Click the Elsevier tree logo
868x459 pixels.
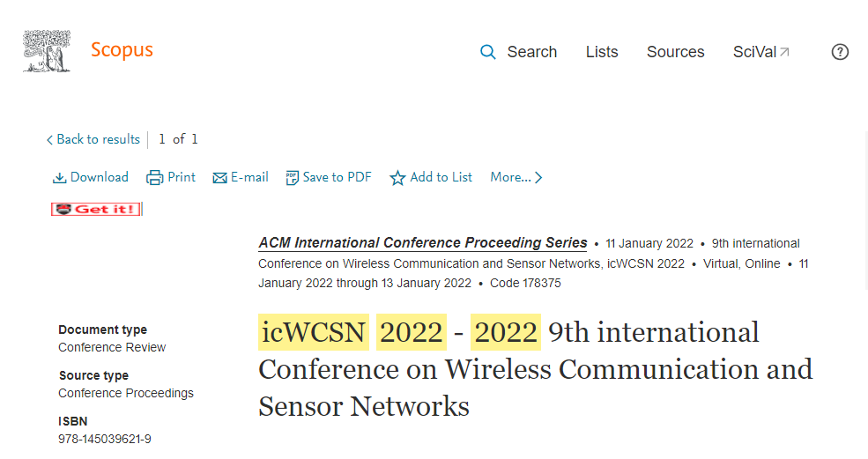47,51
